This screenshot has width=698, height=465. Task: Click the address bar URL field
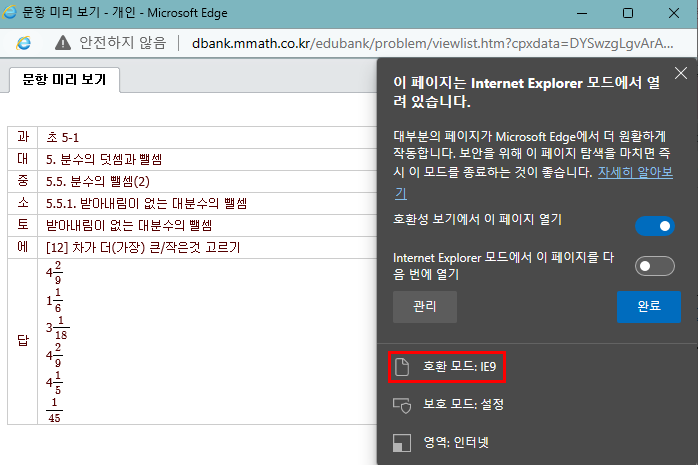coord(432,43)
